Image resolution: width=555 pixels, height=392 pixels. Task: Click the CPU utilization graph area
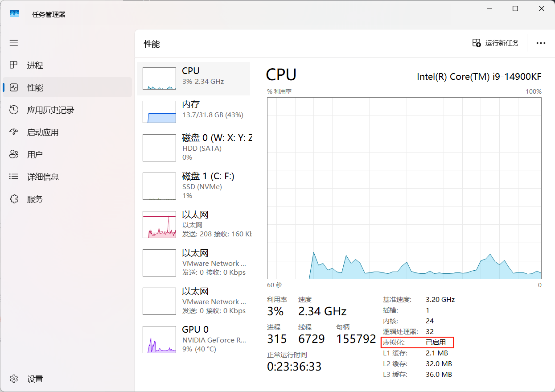pyautogui.click(x=404, y=188)
